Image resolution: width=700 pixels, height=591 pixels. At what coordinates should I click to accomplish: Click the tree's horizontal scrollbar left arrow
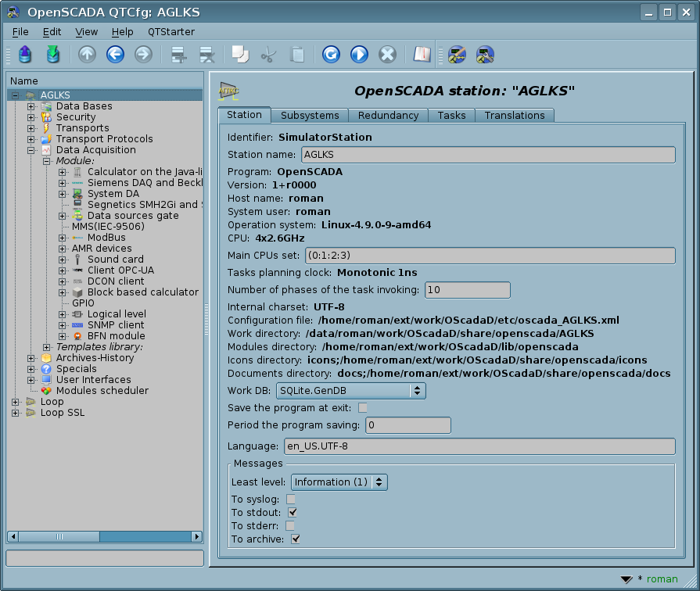coord(13,536)
